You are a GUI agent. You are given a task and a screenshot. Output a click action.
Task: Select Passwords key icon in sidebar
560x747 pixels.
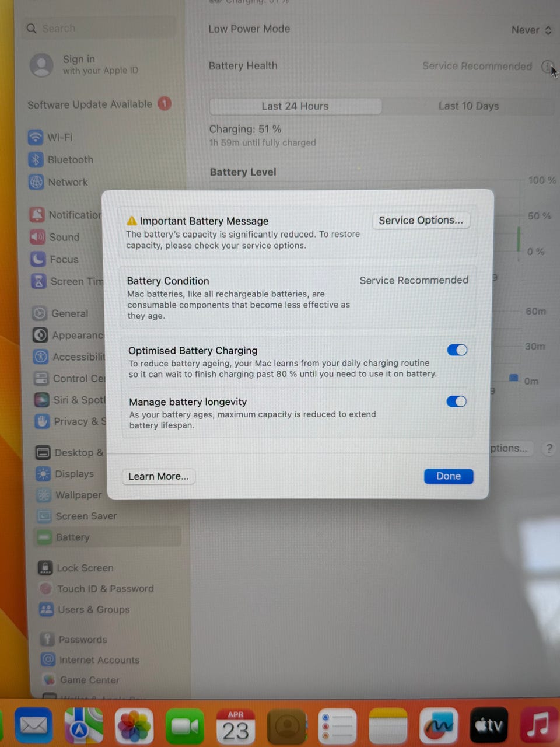click(48, 639)
